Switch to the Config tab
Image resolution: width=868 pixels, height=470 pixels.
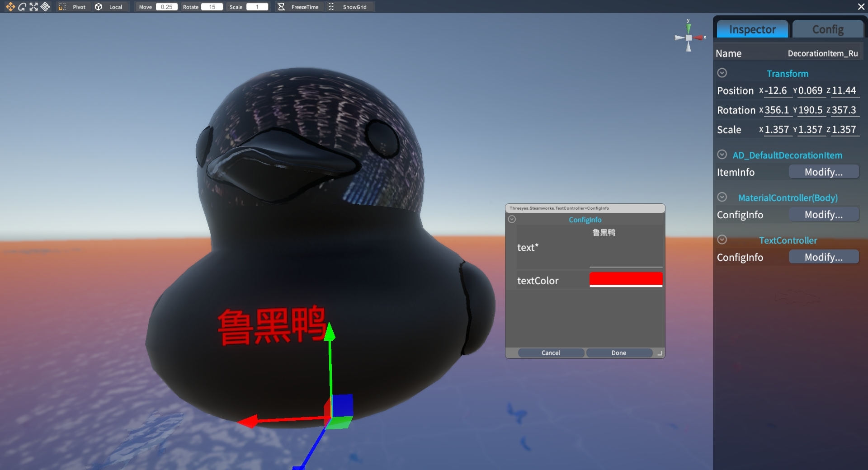(x=828, y=29)
